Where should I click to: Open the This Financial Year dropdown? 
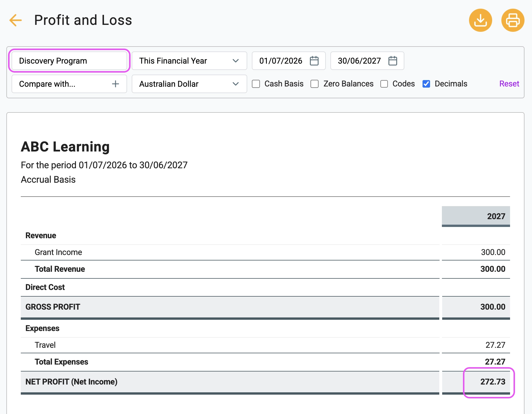click(x=189, y=61)
